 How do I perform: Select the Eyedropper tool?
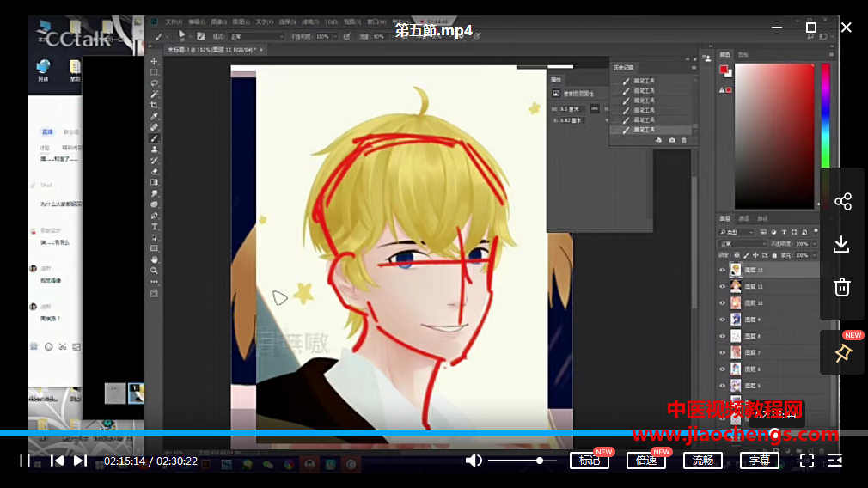(155, 116)
